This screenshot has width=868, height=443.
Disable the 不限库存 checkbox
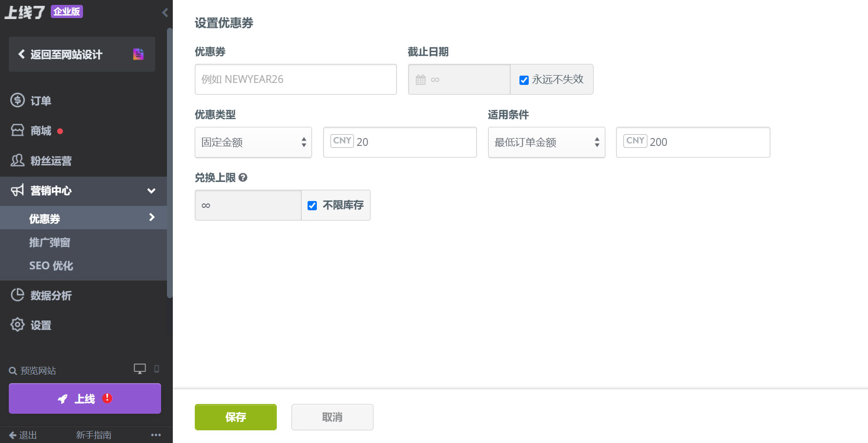click(x=312, y=205)
